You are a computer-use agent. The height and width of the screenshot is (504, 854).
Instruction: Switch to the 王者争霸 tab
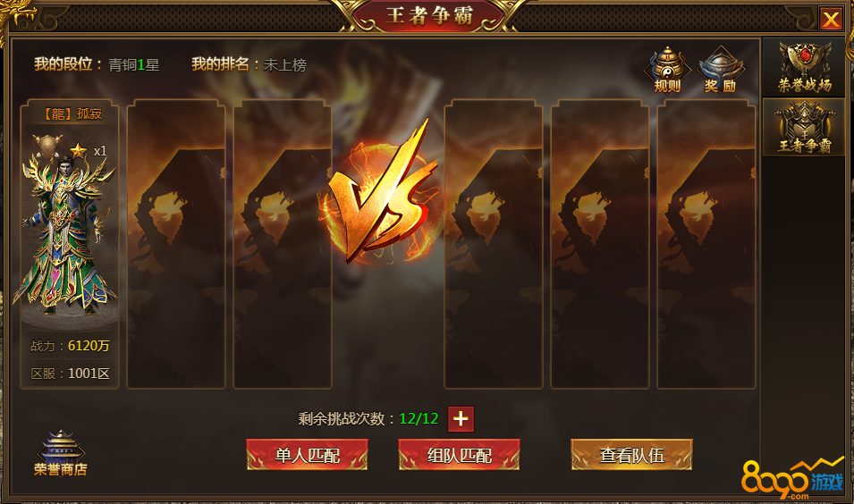click(804, 128)
